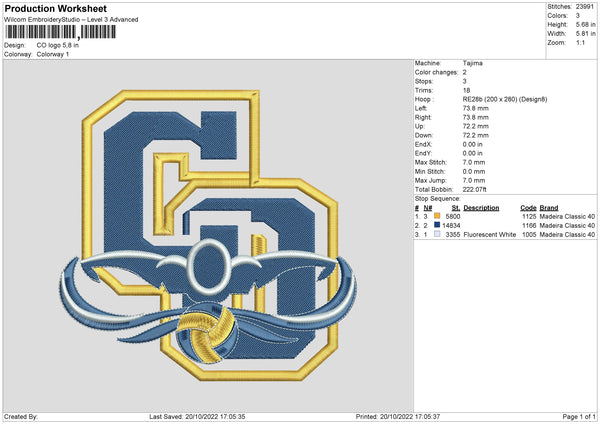Click the 'Stop Sequence:' heading

click(x=437, y=199)
